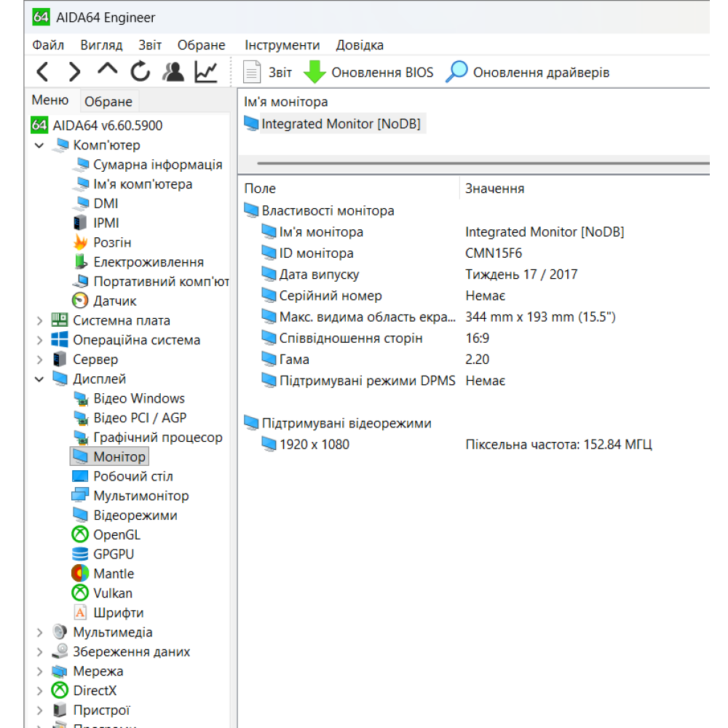Click the Forward navigation arrow

(74, 72)
